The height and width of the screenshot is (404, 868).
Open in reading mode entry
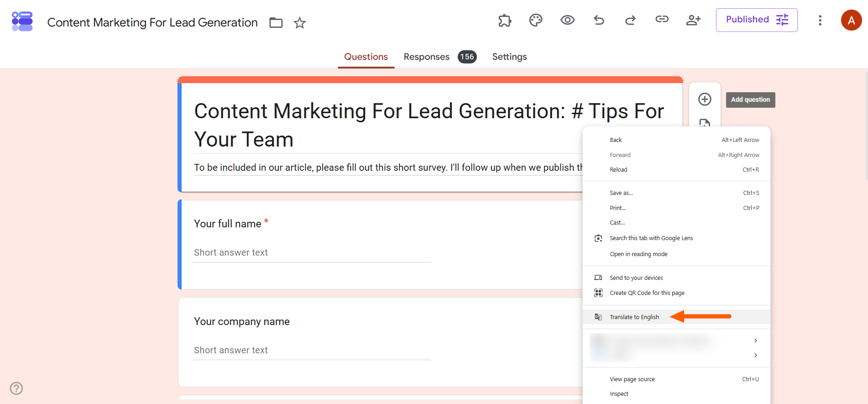(677, 254)
